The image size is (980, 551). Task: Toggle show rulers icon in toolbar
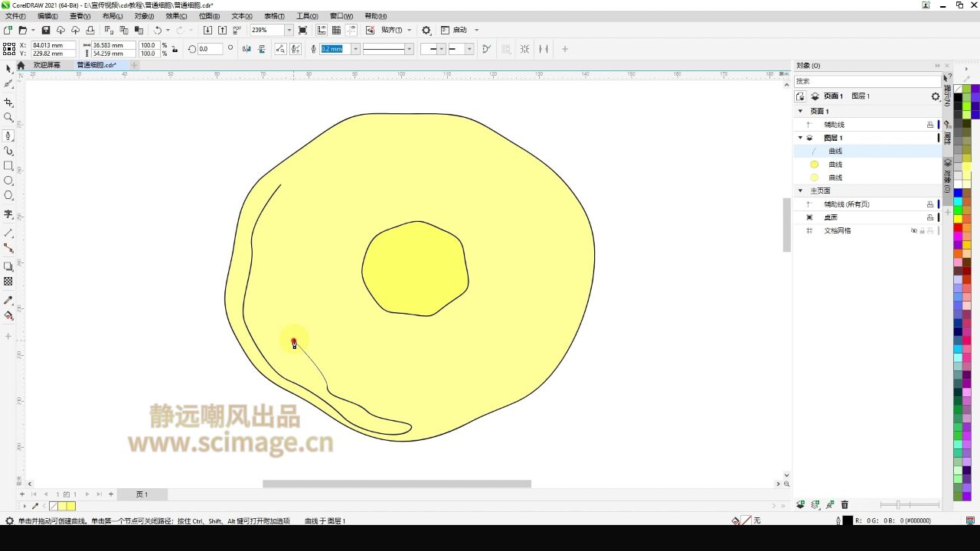(321, 30)
